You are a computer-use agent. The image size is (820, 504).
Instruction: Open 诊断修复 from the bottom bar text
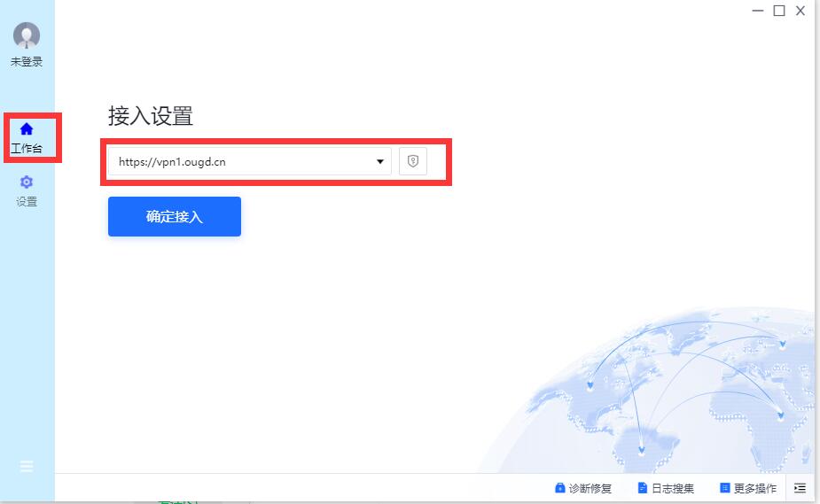(x=590, y=488)
